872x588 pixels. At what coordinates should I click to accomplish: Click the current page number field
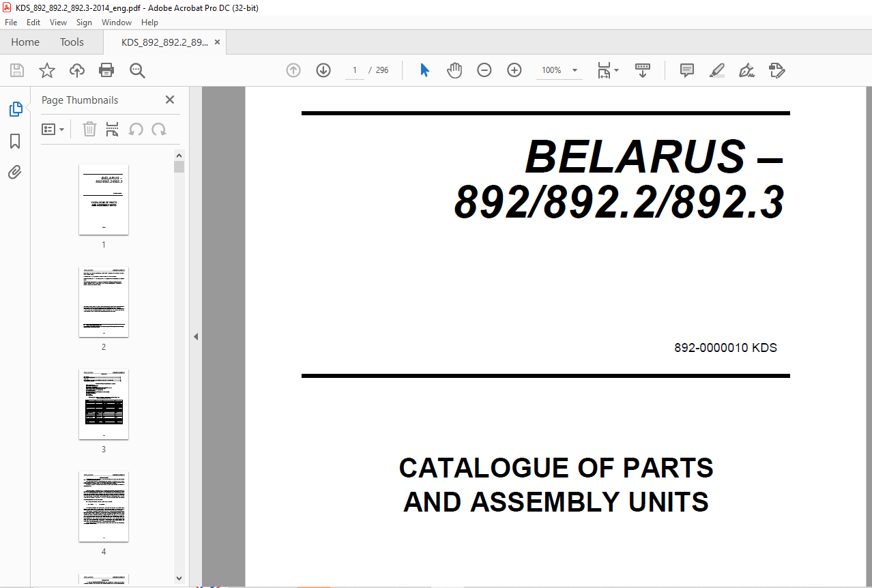355,70
